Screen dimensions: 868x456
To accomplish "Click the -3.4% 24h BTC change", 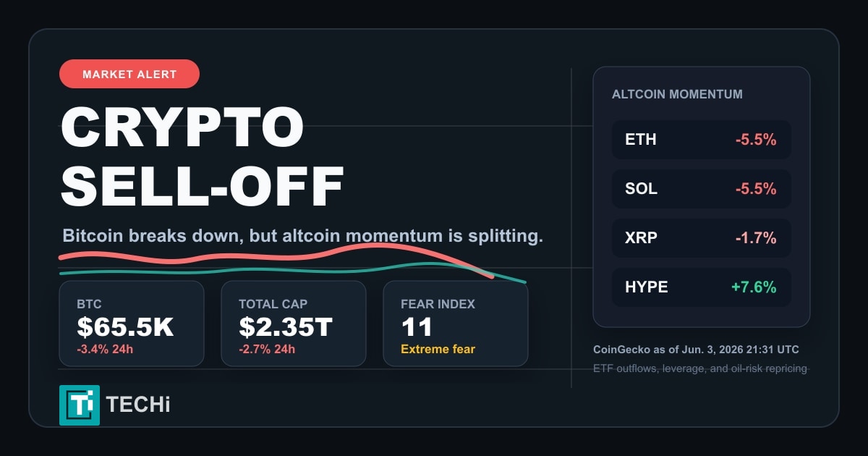I will (x=105, y=349).
